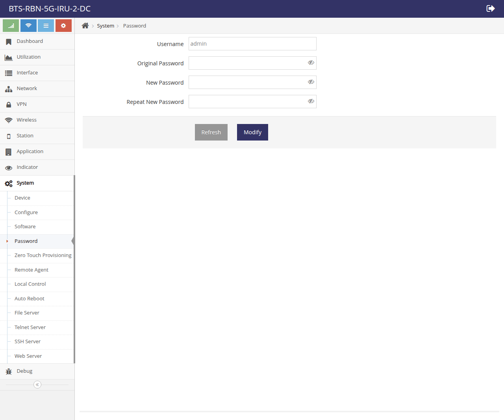Screen dimensions: 504x420
Task: Focus the New Password input field
Action: 252,82
